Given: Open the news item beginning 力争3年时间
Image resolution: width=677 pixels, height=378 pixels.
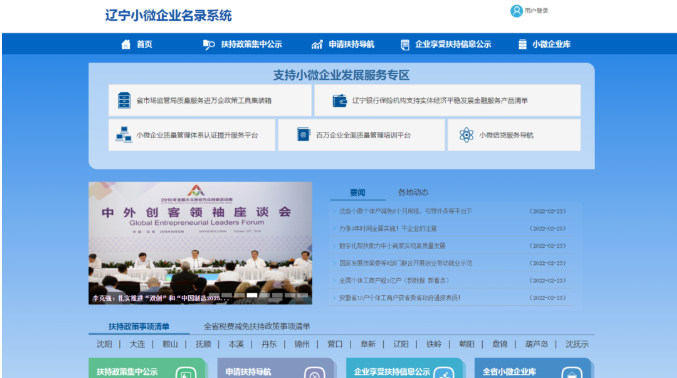Looking at the screenshot, I should click(x=388, y=229).
